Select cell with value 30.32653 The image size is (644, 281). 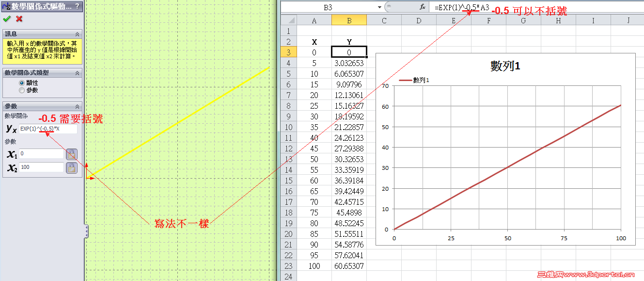coord(349,159)
